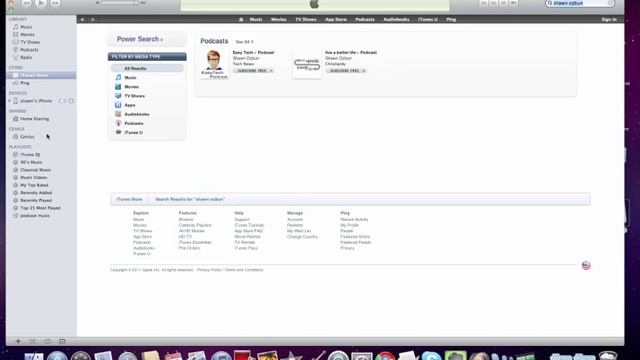Filter results by Podcasts

point(133,123)
